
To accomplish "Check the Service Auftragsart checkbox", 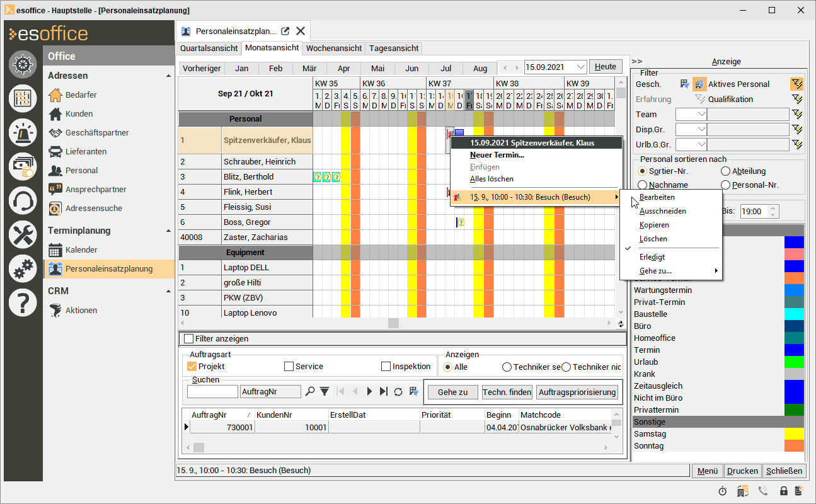I will tap(289, 366).
